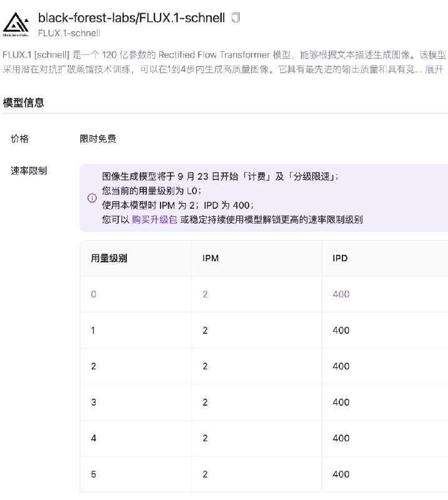The width and height of the screenshot is (448, 500).
Task: Click the IPM value in level 4 row
Action: (x=205, y=438)
